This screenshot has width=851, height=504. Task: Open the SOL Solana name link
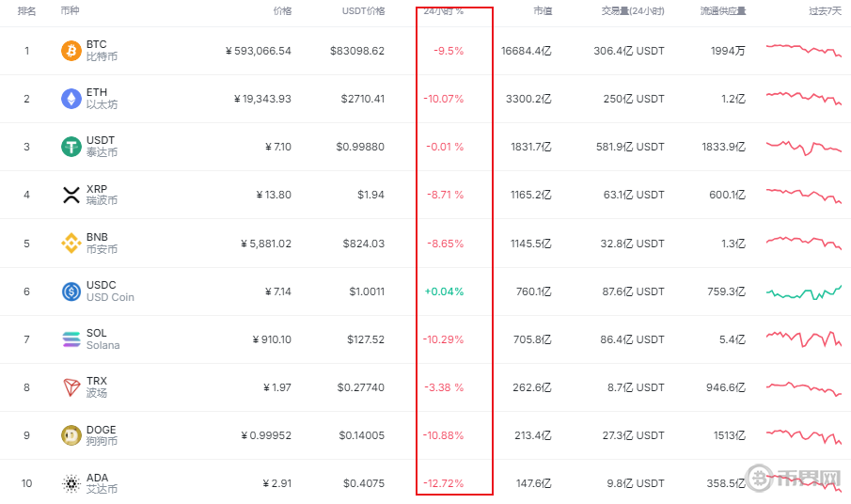pyautogui.click(x=102, y=339)
